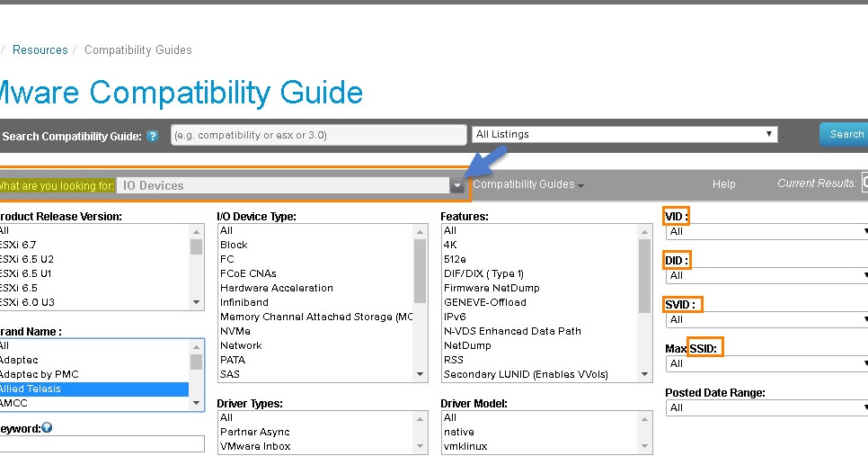Select Block I/O device type

[234, 245]
